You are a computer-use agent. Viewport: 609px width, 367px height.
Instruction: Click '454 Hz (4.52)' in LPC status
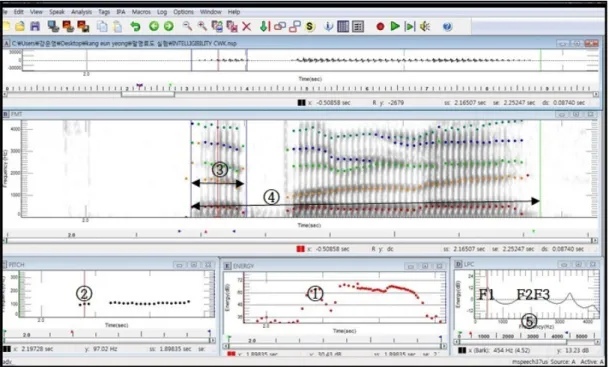[x=512, y=350]
